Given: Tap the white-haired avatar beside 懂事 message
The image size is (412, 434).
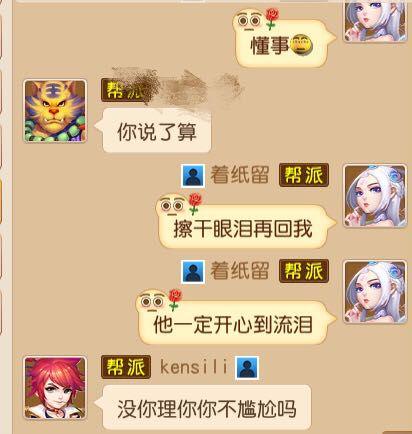Looking at the screenshot, I should [x=375, y=21].
